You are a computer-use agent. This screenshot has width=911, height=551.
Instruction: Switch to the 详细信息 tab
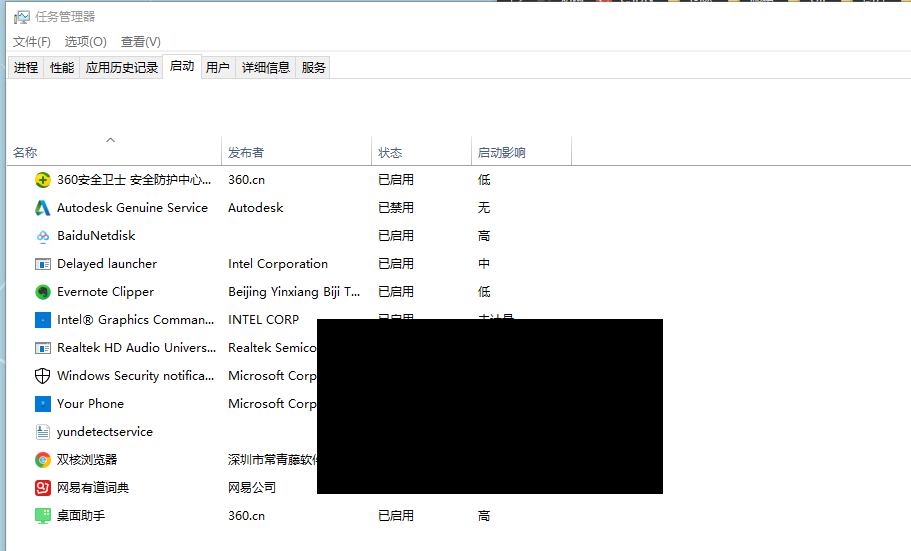[x=266, y=67]
